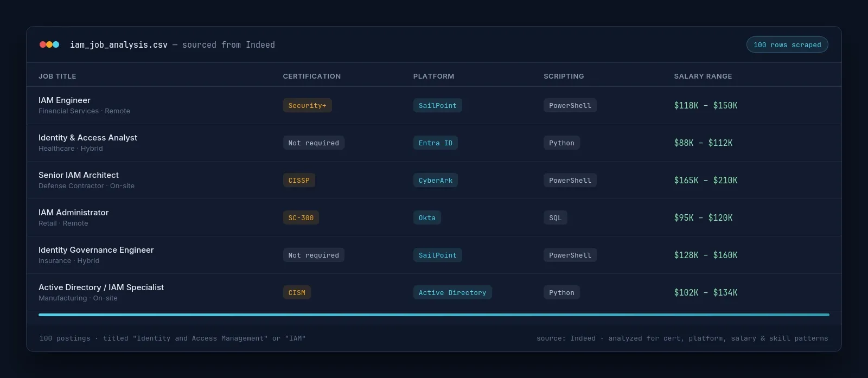The height and width of the screenshot is (378, 868).
Task: Select 'Defense Contractor · On-site' subtitle
Action: [86, 186]
